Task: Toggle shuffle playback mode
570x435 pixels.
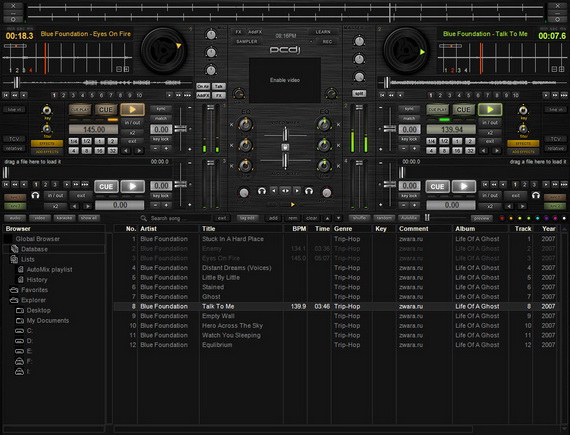Action: 360,218
